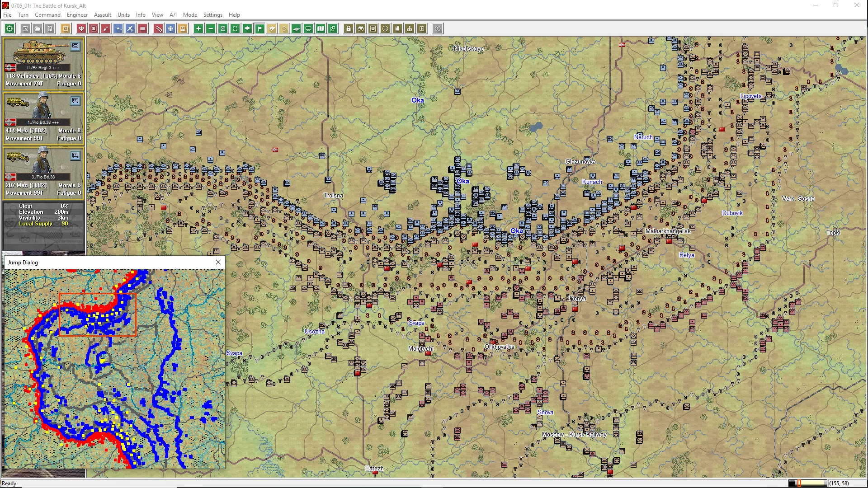Click the padlock icon in toolbar
Image resolution: width=868 pixels, height=488 pixels.
349,28
